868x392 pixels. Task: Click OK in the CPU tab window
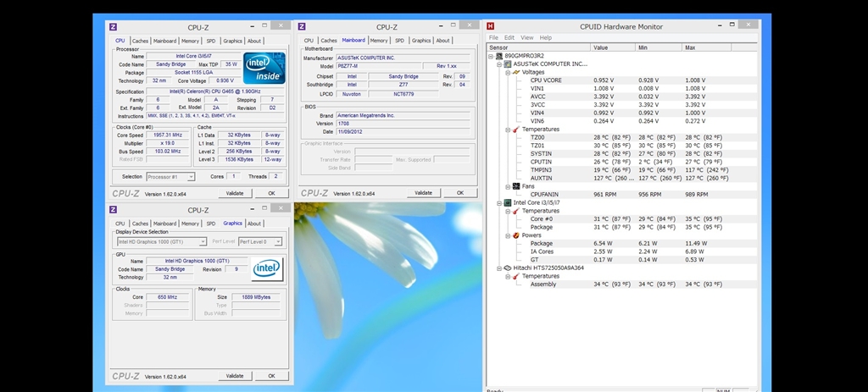(272, 194)
